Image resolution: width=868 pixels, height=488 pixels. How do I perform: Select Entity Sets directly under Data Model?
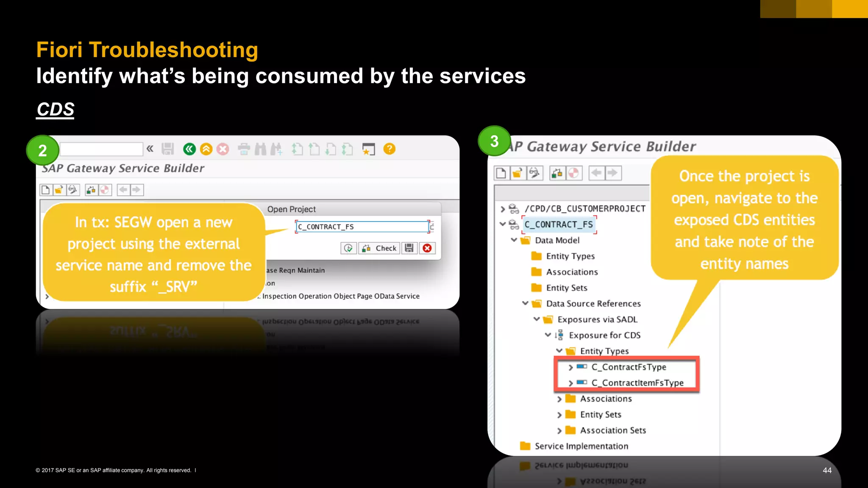click(567, 288)
